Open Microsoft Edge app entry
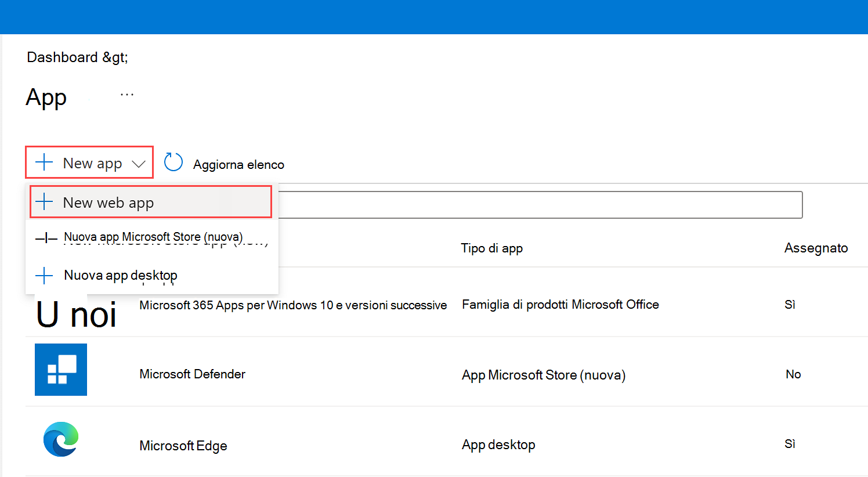Screen dimensions: 868x477 click(183, 446)
